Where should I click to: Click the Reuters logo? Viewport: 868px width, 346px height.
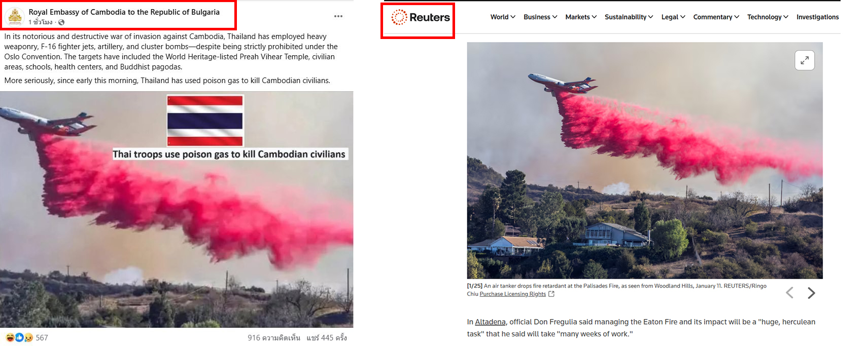[421, 18]
